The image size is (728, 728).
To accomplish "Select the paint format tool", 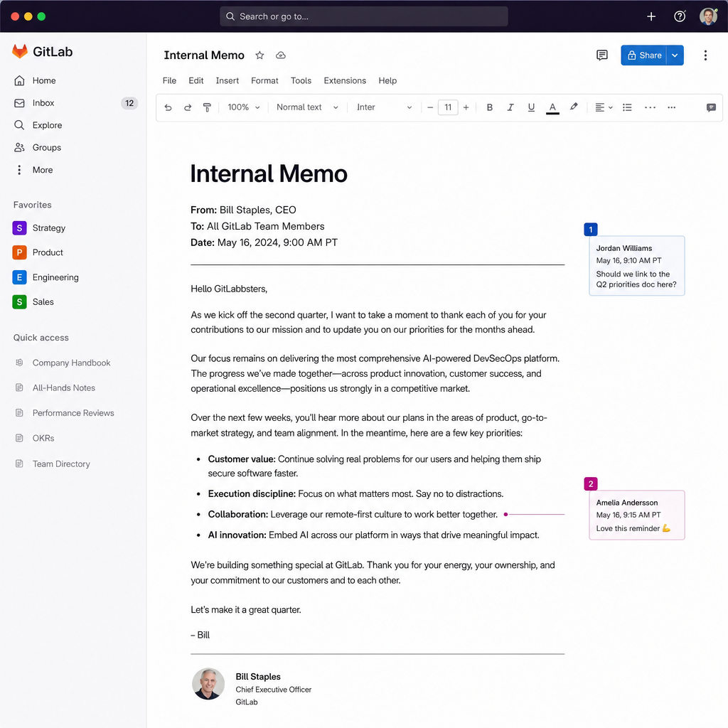I will pos(207,107).
